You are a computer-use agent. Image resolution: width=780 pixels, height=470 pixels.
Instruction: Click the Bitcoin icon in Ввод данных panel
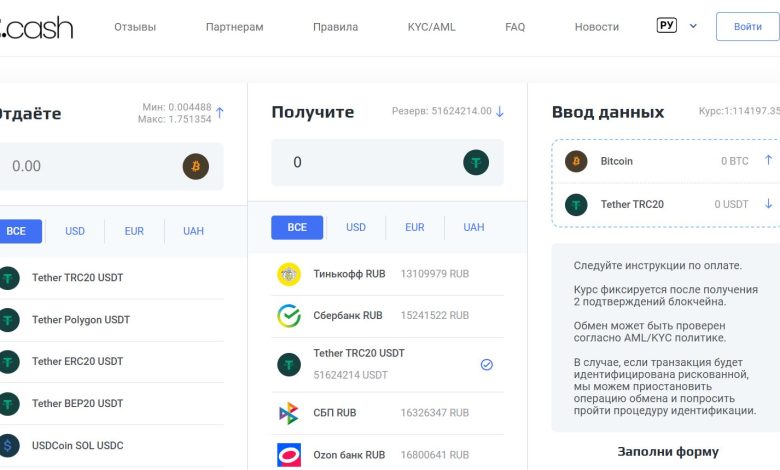pos(576,161)
